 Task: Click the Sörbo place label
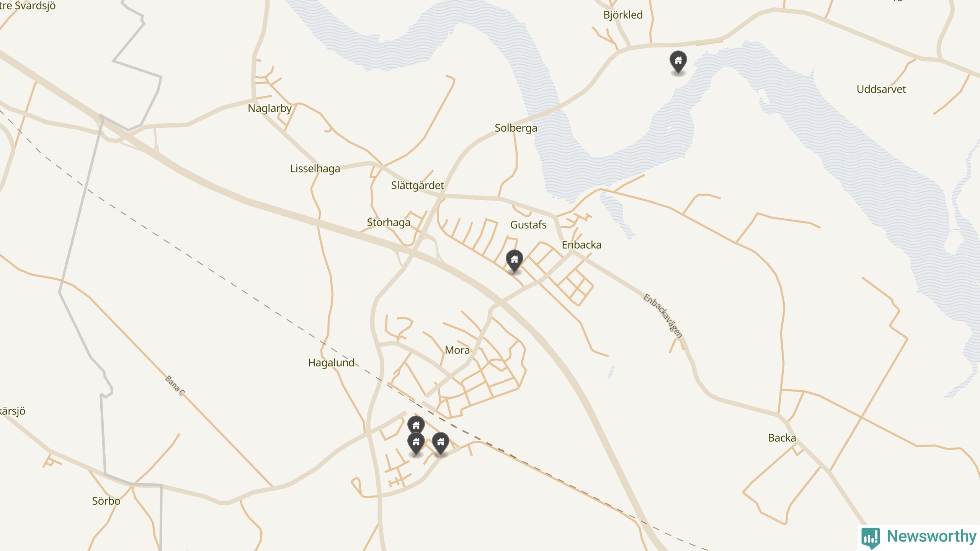106,501
